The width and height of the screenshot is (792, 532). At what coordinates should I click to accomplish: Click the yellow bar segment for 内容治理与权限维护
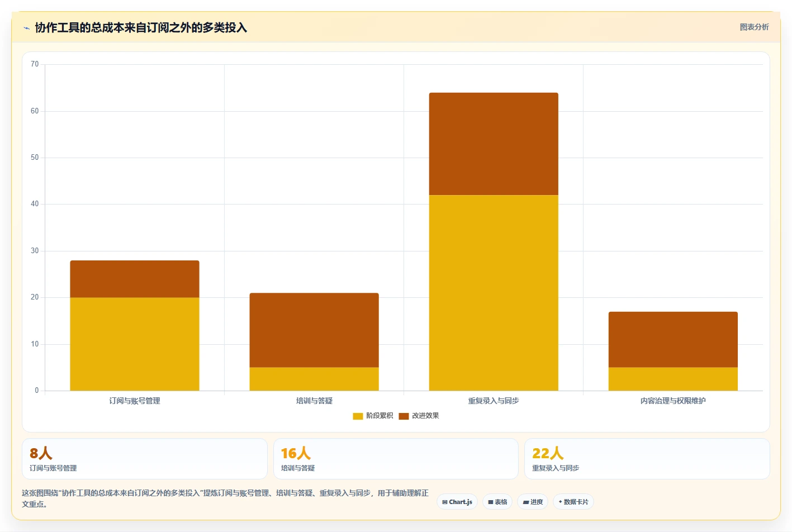point(673,379)
